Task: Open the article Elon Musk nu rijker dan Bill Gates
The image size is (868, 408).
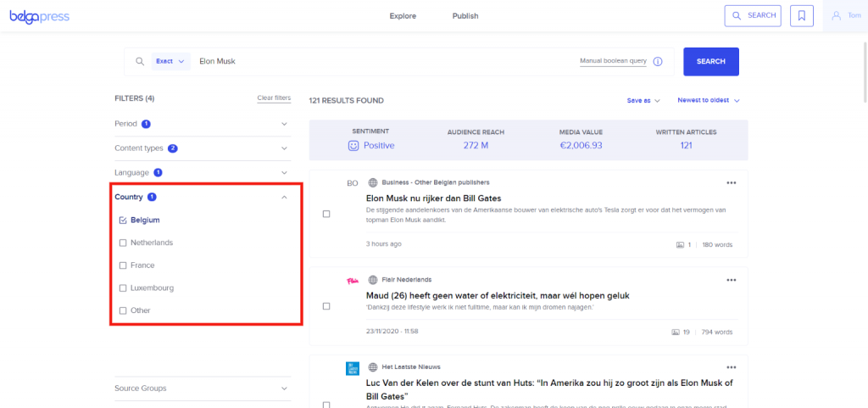Action: tap(434, 198)
